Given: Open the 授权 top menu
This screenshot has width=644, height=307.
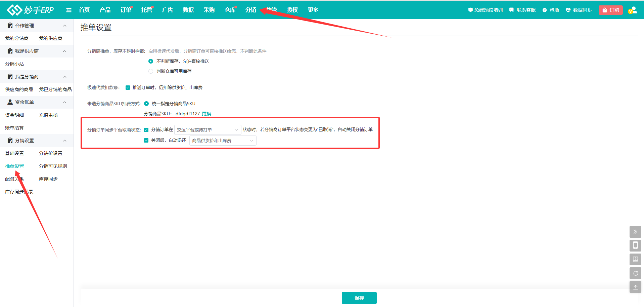Looking at the screenshot, I should (292, 10).
